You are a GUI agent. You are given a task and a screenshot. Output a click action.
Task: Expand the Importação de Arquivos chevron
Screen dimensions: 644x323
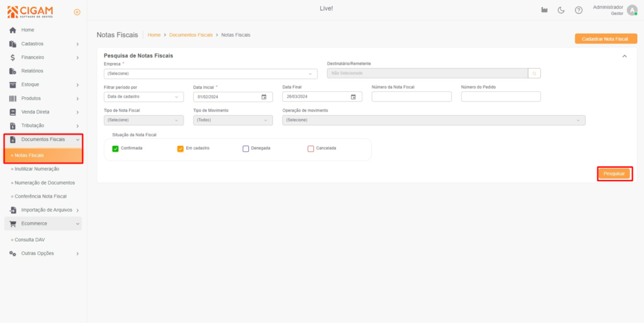tap(77, 210)
